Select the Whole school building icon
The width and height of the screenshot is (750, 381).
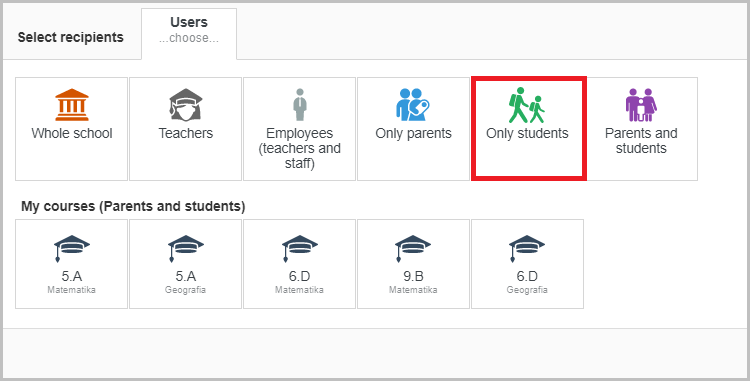pyautogui.click(x=72, y=105)
